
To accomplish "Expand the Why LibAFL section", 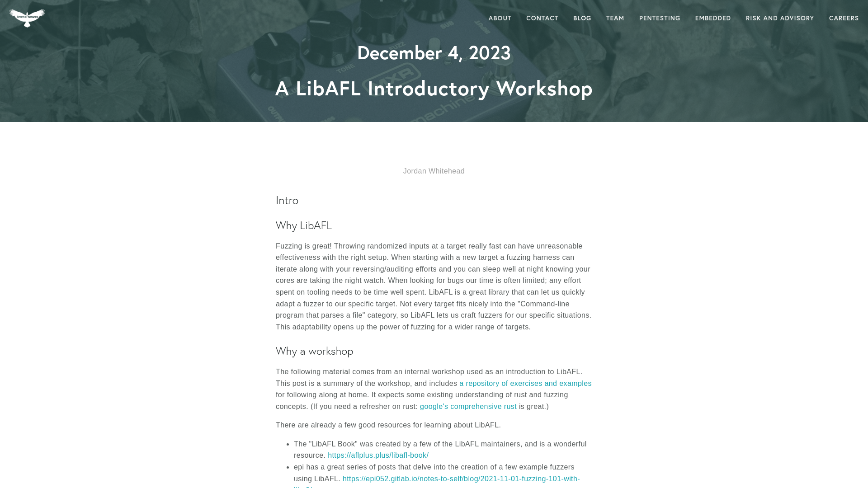I will pos(303,225).
